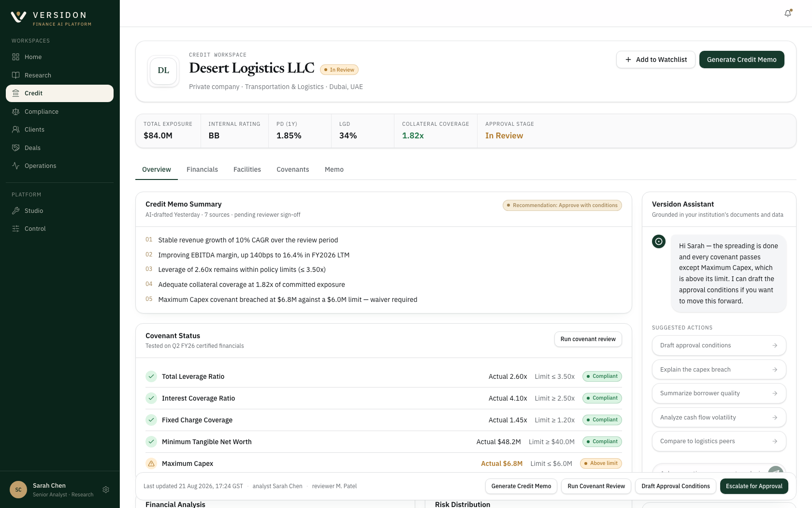This screenshot has height=508, width=812.
Task: Click checkmark icon for Total Leverage Ratio
Action: pos(151,376)
